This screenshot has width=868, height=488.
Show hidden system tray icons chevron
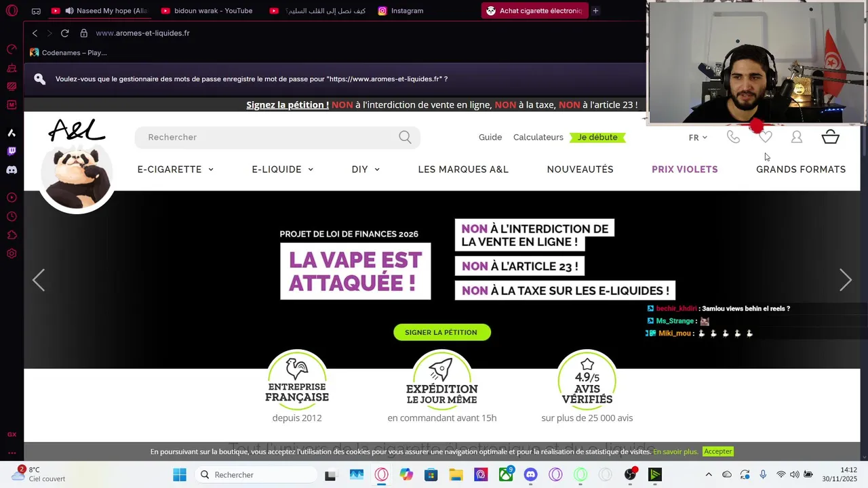click(709, 474)
